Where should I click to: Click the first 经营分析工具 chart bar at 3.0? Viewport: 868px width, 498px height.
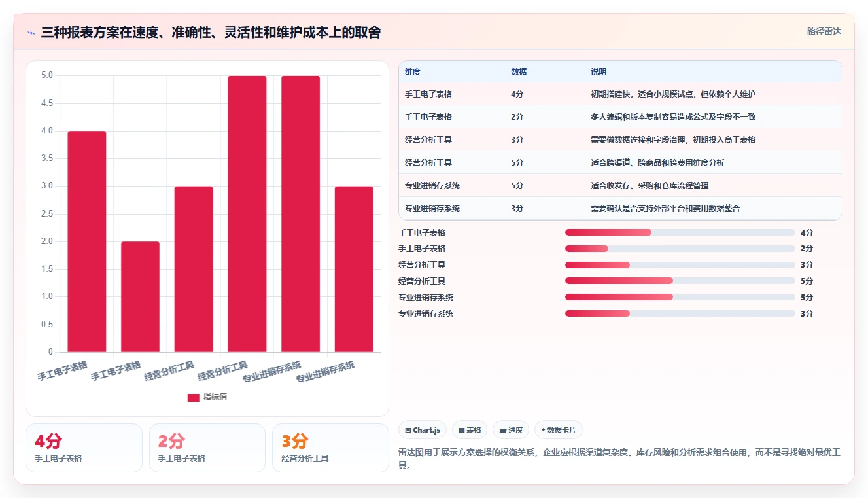pos(194,269)
